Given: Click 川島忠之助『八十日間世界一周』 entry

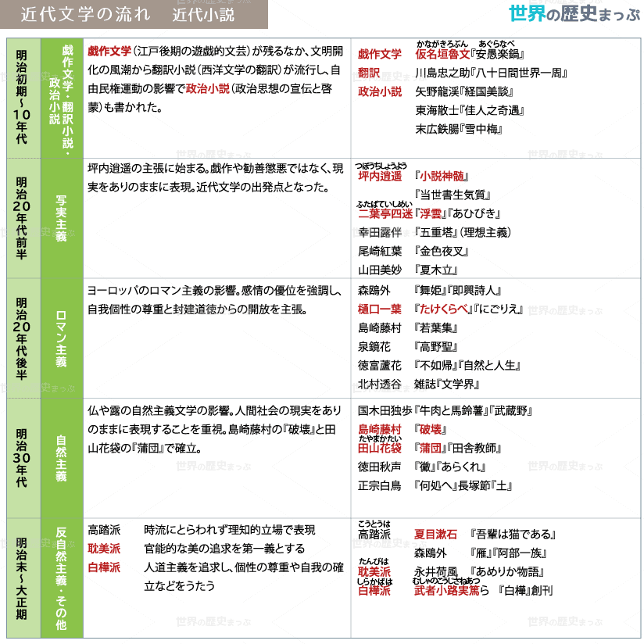Looking at the screenshot, I should 492,73.
